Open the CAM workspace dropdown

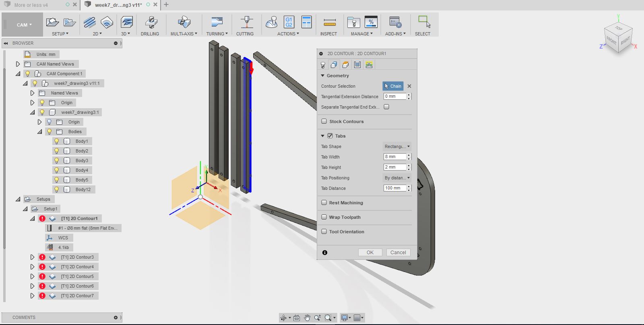(x=24, y=25)
